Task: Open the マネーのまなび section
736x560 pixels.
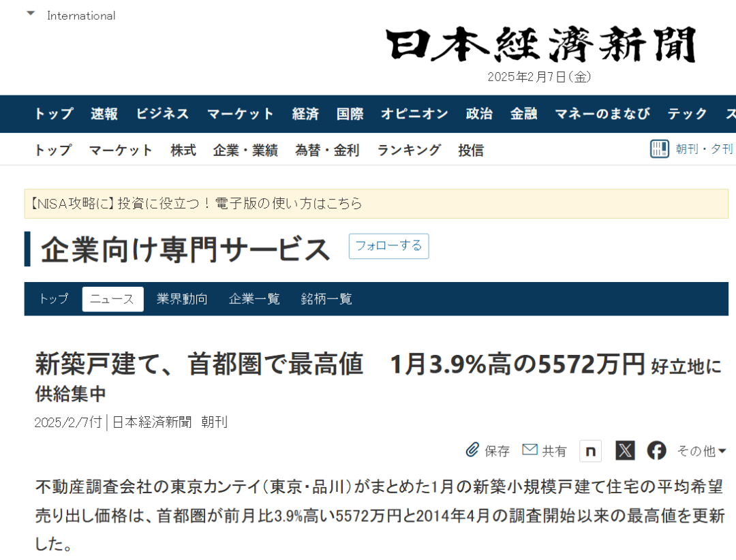Action: 602,114
